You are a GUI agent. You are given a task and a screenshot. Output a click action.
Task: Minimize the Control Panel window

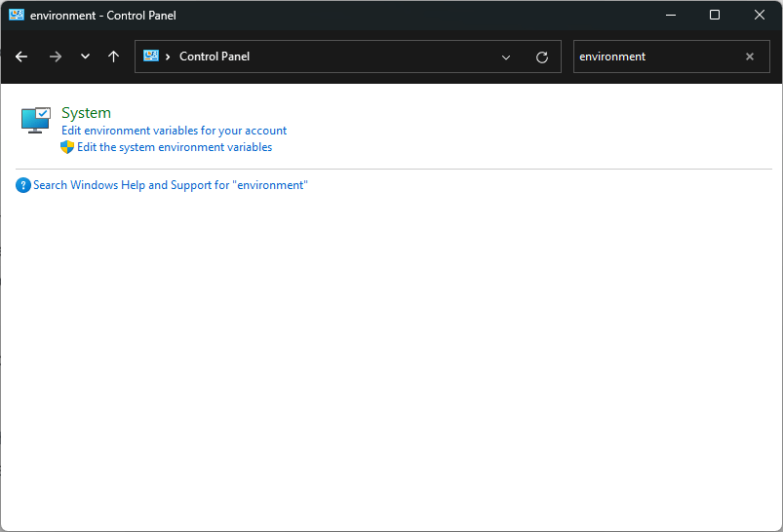pos(671,15)
